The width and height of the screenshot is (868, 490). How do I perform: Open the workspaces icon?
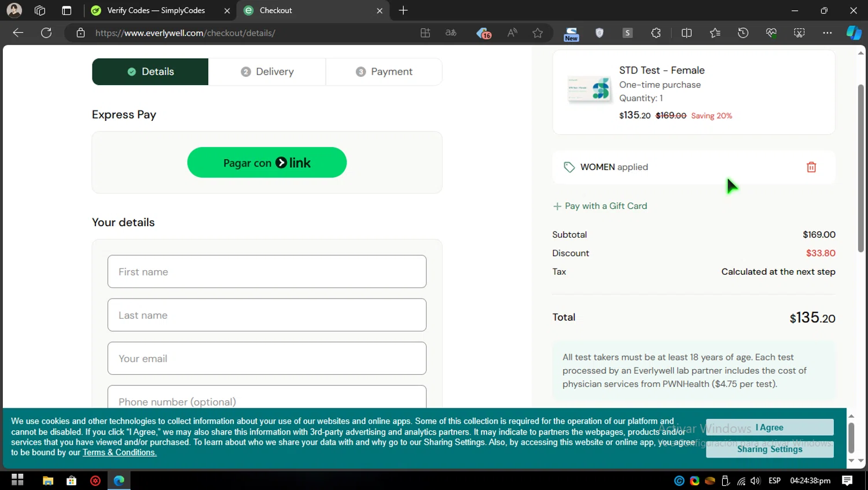coord(40,10)
